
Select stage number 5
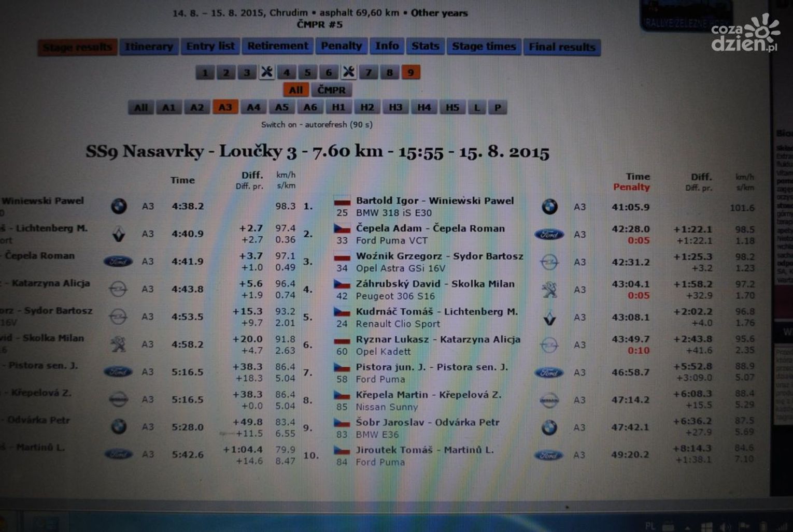pyautogui.click(x=307, y=73)
